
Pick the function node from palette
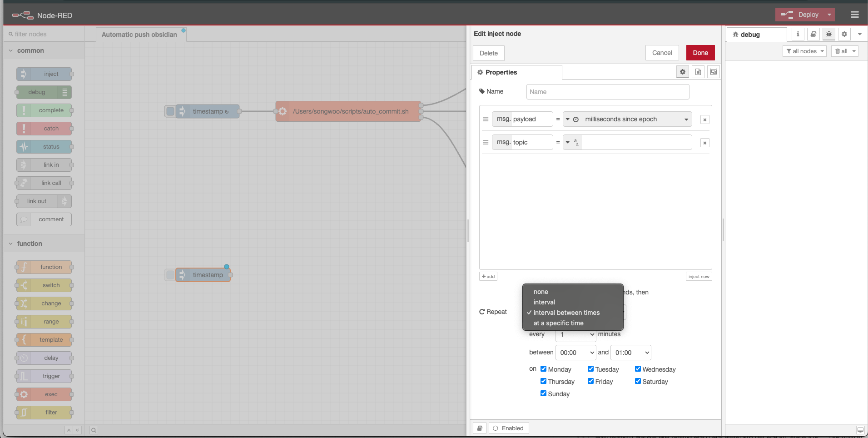tap(44, 267)
